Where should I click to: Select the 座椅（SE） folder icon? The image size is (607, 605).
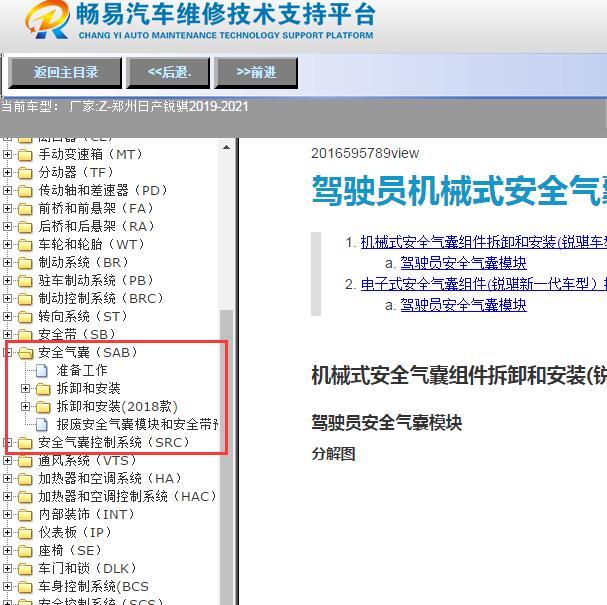click(x=25, y=551)
